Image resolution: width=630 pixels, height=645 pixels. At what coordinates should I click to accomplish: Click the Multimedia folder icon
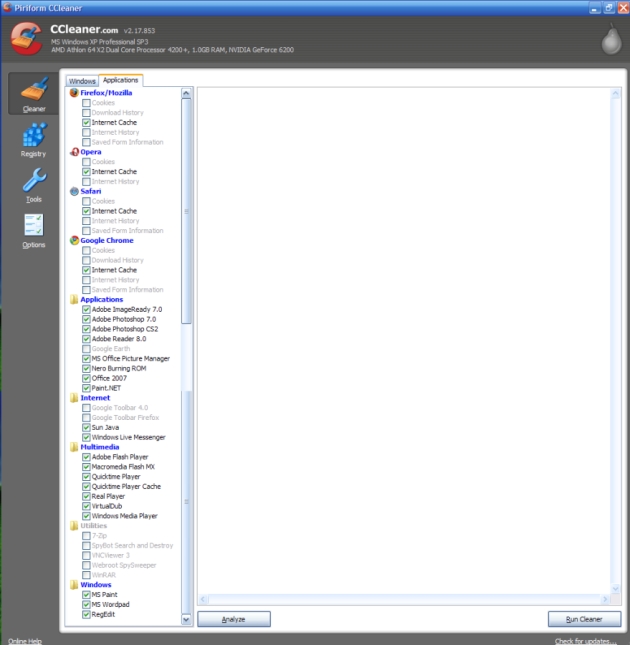74,447
